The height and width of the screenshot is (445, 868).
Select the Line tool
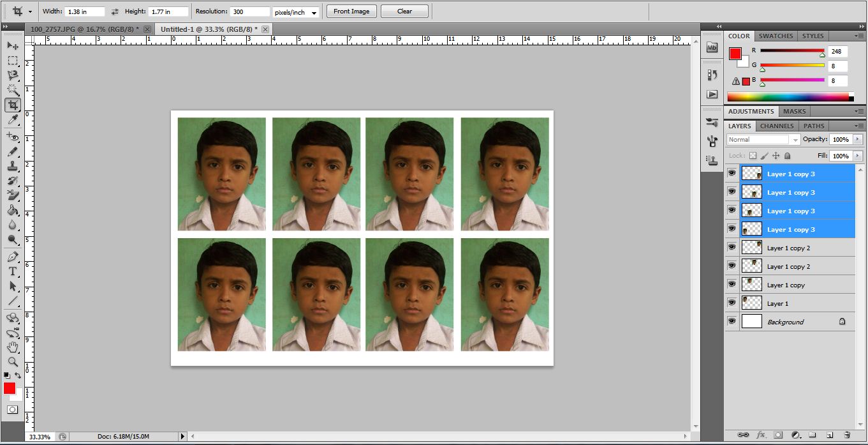pos(12,301)
